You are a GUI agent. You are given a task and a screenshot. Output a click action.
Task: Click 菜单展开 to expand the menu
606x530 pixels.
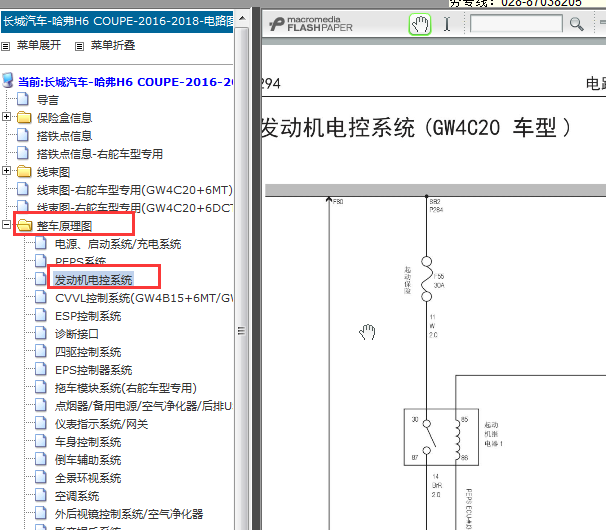[39, 45]
